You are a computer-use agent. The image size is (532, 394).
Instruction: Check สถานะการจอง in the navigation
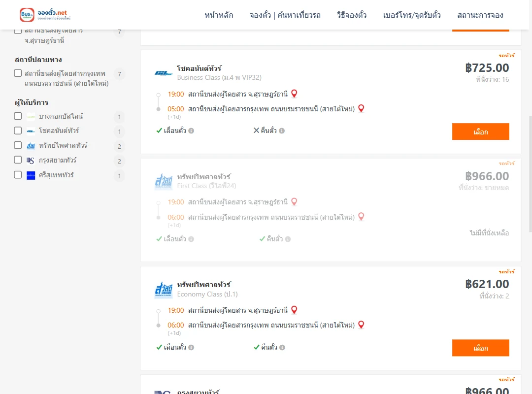[x=480, y=15]
